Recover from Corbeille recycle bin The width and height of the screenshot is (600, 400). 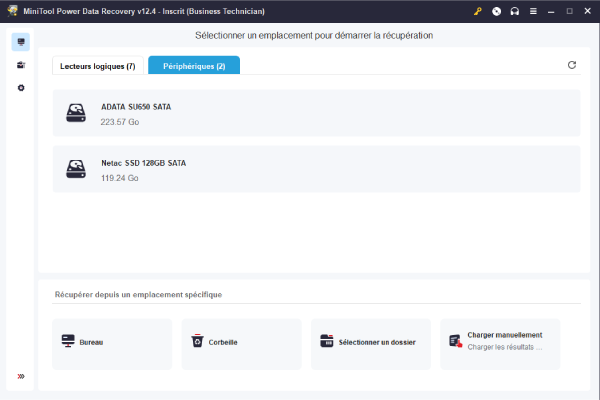(x=241, y=344)
